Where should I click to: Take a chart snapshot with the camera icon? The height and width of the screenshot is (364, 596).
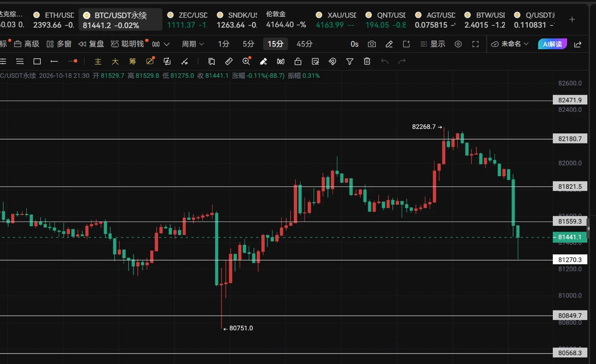tap(371, 44)
